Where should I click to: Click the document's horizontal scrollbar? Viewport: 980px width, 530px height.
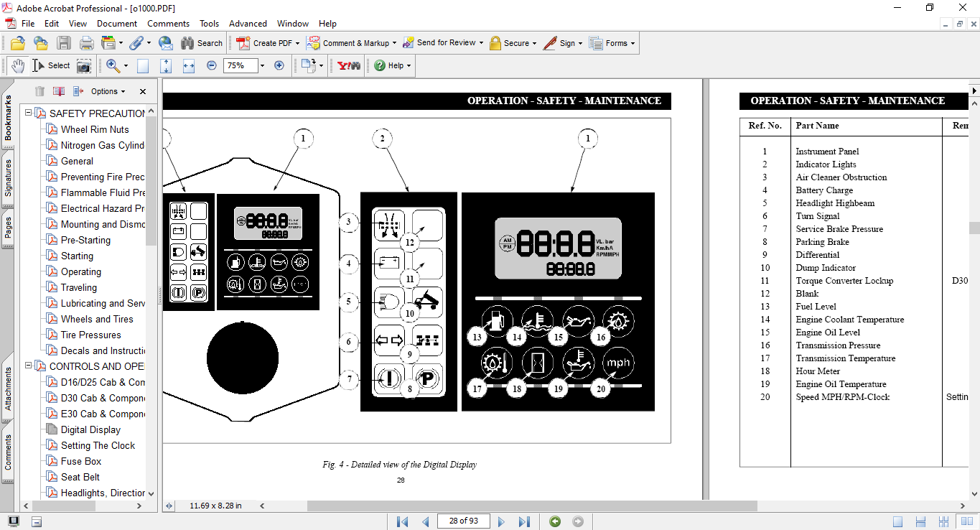(531, 506)
